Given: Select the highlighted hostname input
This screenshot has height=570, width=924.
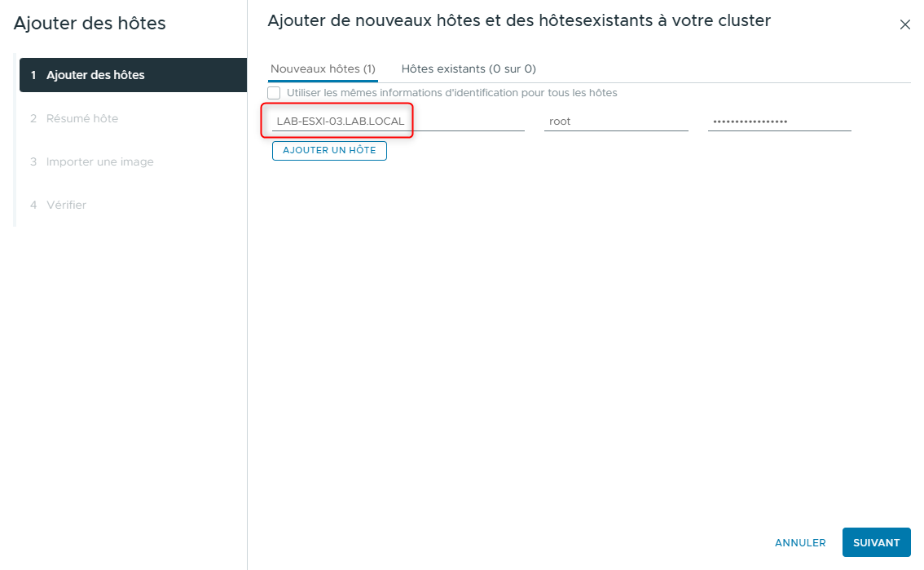Looking at the screenshot, I should point(337,120).
